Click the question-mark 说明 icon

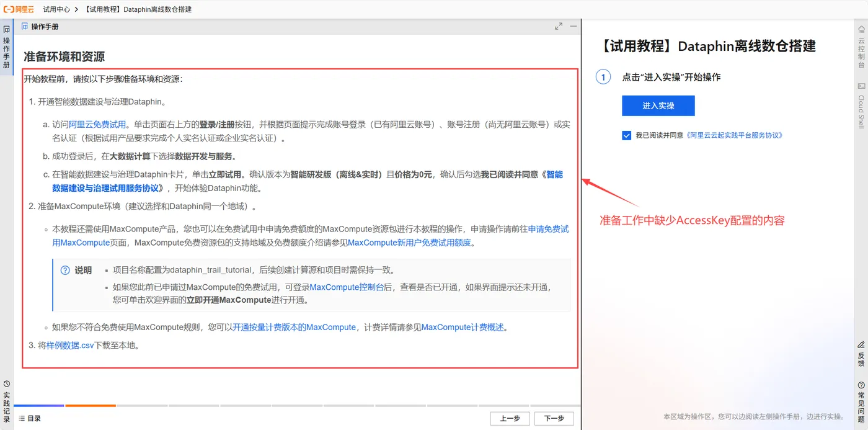coord(65,271)
